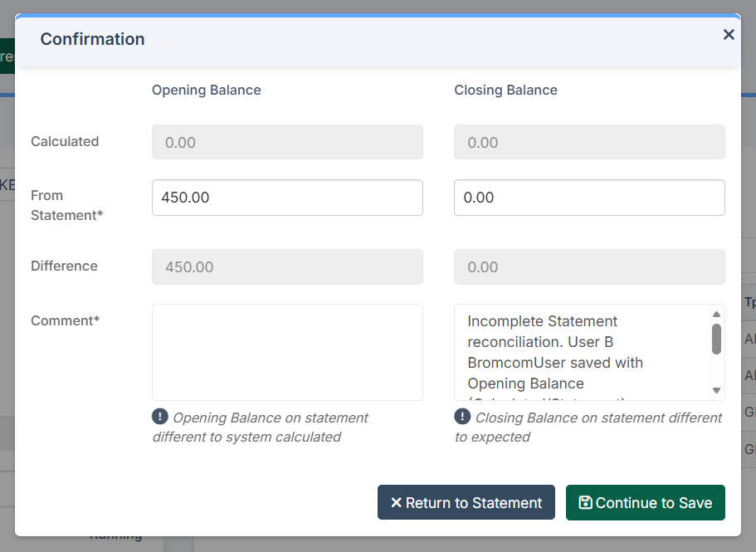The height and width of the screenshot is (552, 756).
Task: Click the Calculated row label
Action: (65, 141)
